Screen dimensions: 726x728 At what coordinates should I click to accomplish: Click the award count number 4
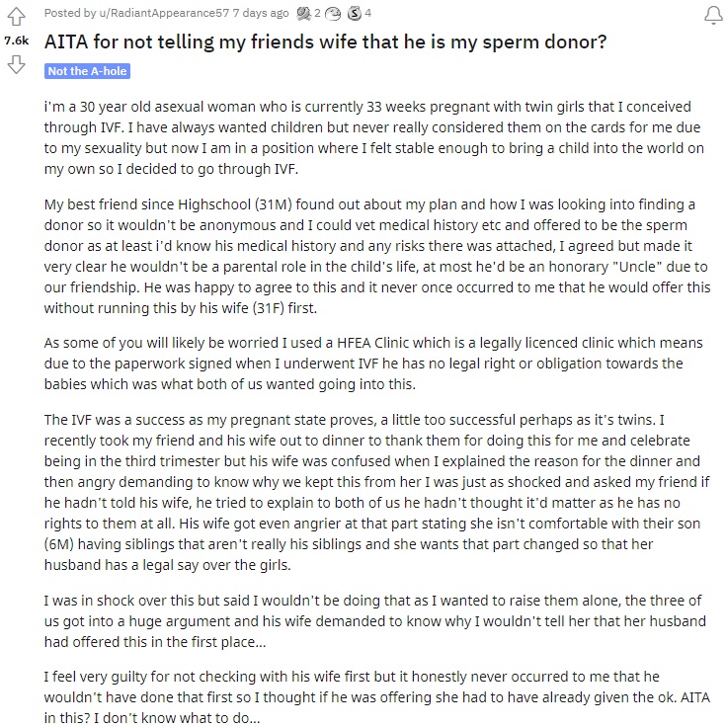pyautogui.click(x=368, y=13)
